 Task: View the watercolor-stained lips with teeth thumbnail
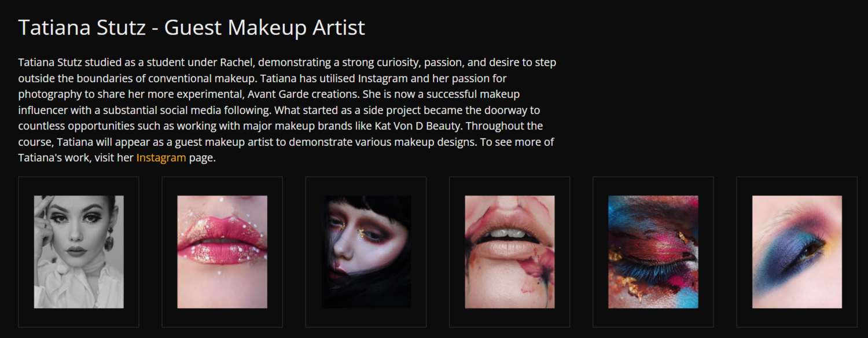click(509, 252)
